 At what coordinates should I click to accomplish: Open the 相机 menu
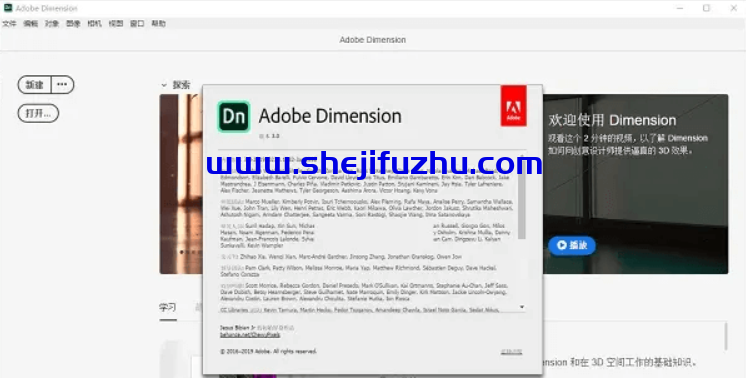[x=94, y=23]
